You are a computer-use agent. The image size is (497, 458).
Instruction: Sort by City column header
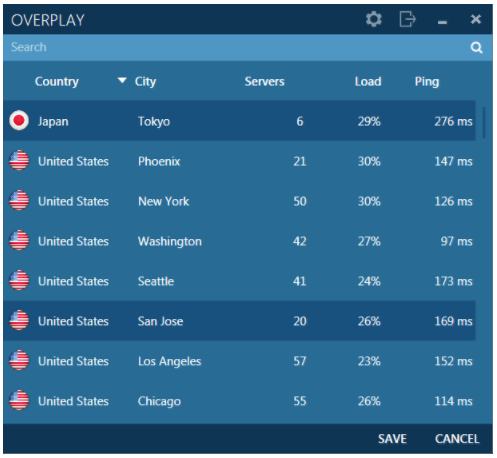point(145,82)
